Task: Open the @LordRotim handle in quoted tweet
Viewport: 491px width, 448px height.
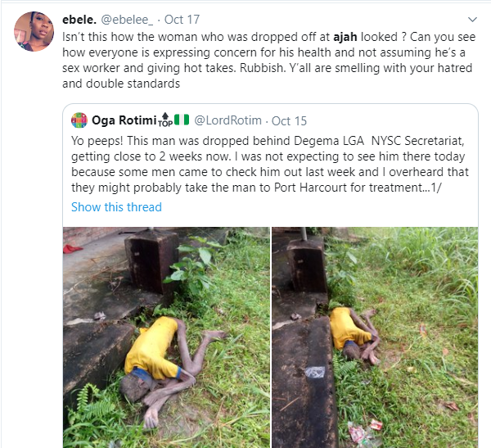Action: click(228, 120)
